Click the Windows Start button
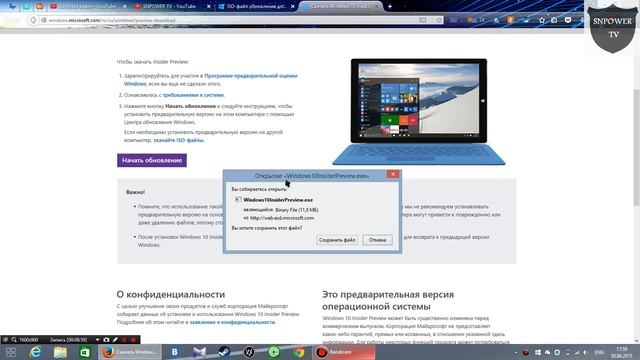640x360 pixels. pyautogui.click(x=11, y=352)
